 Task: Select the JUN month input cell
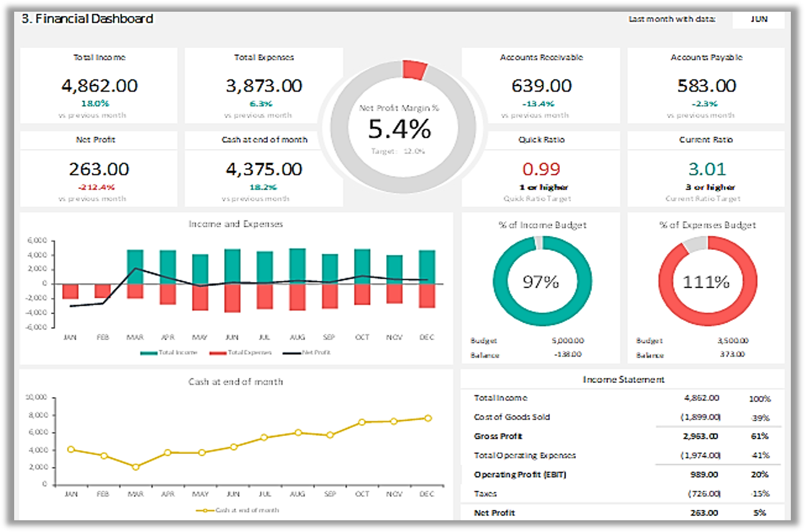pos(759,19)
